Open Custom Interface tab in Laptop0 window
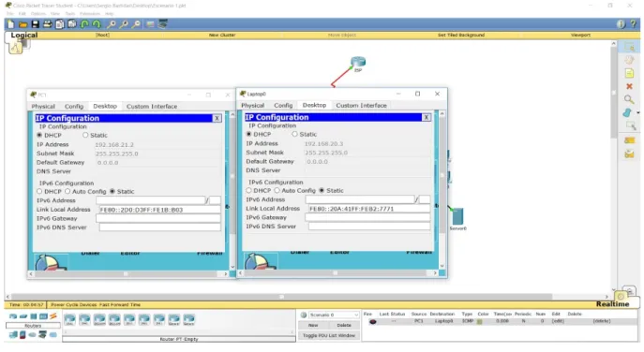Screen dimensions: 644x352 coord(362,106)
